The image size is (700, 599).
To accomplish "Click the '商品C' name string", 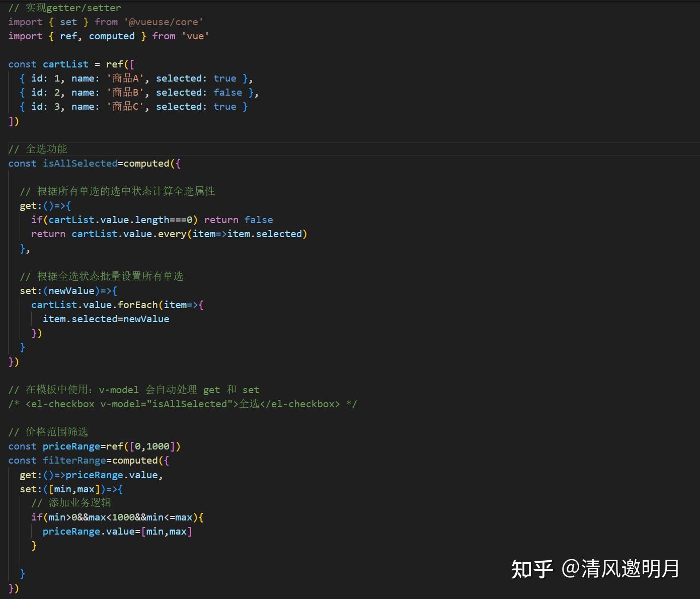I will [x=125, y=106].
